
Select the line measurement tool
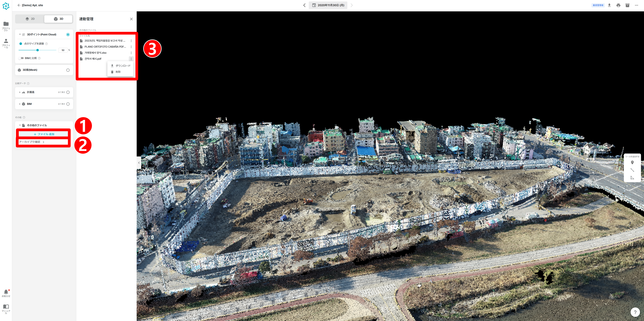(632, 170)
